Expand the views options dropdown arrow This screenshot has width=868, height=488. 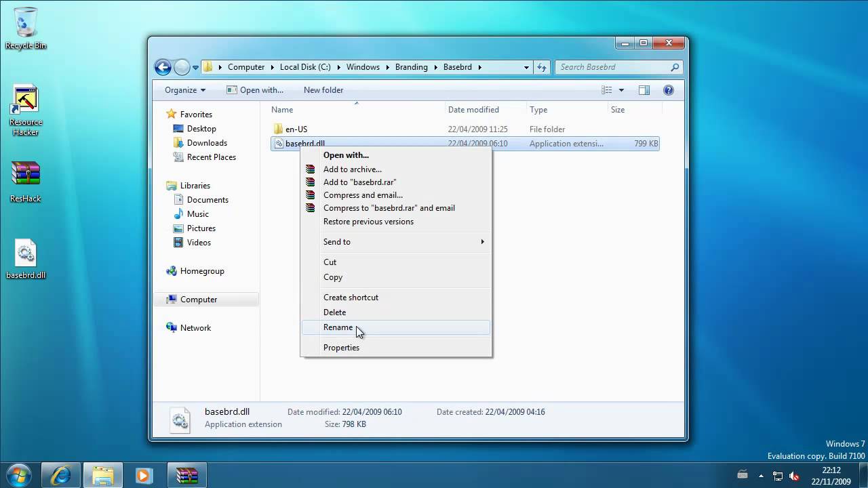coord(621,90)
